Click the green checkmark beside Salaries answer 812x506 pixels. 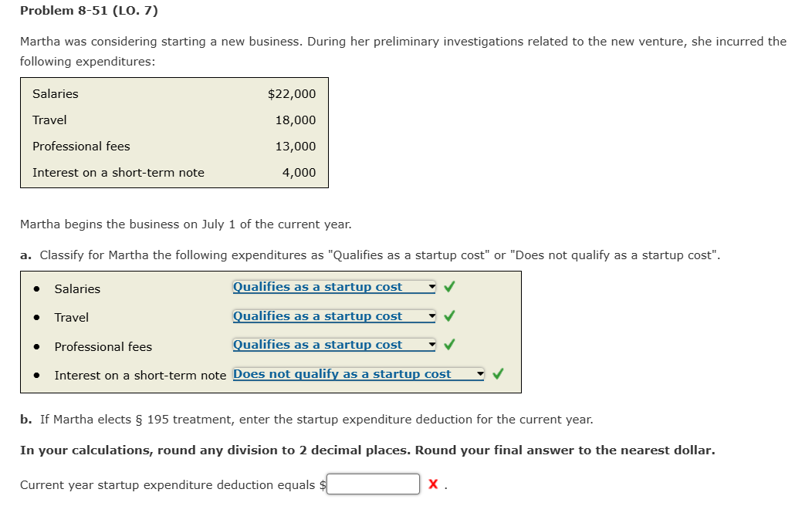click(x=448, y=286)
